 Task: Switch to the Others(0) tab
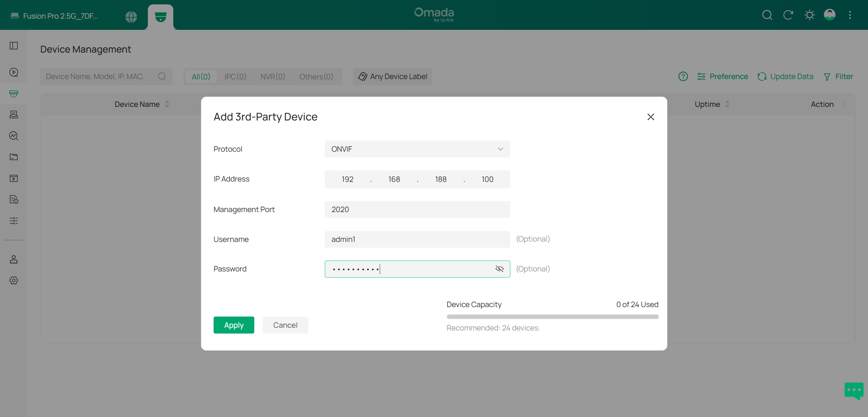[x=316, y=77]
